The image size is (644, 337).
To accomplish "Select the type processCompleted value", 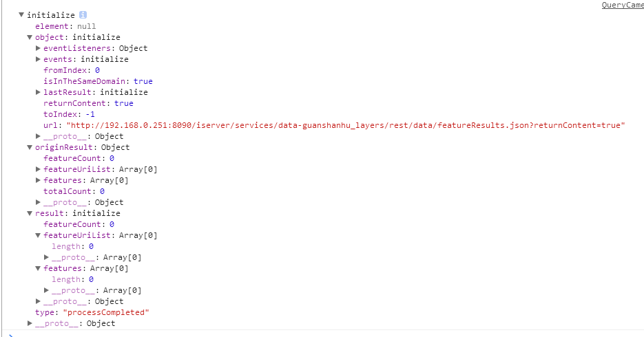I will coord(106,312).
